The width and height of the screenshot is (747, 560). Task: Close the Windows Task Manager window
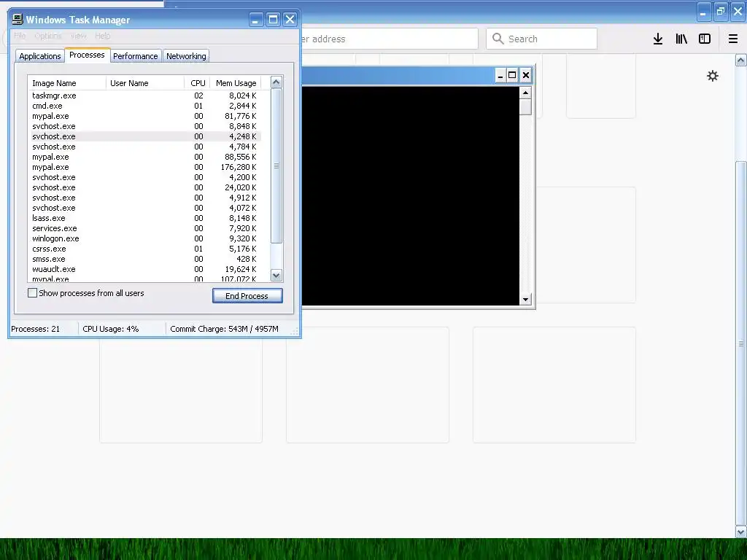[x=290, y=20]
